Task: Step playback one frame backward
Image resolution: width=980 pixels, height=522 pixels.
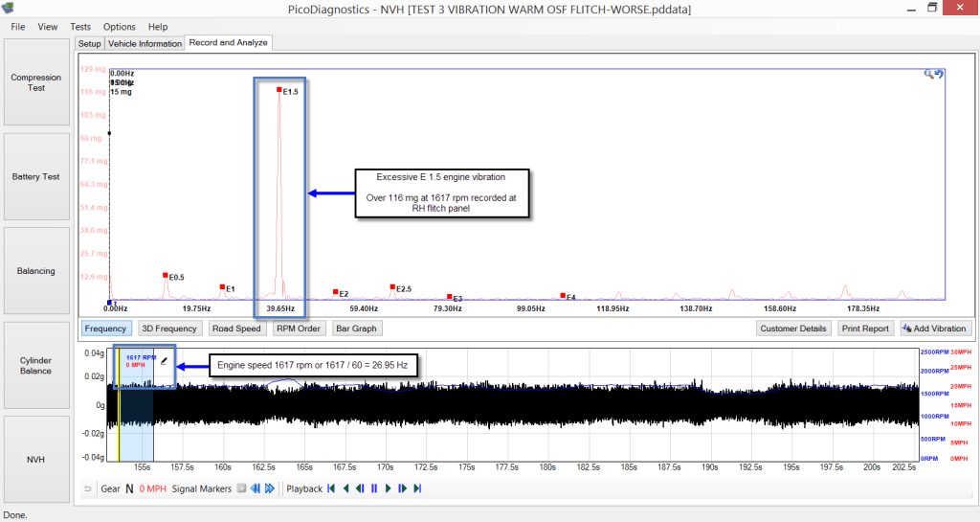Action: [x=360, y=488]
